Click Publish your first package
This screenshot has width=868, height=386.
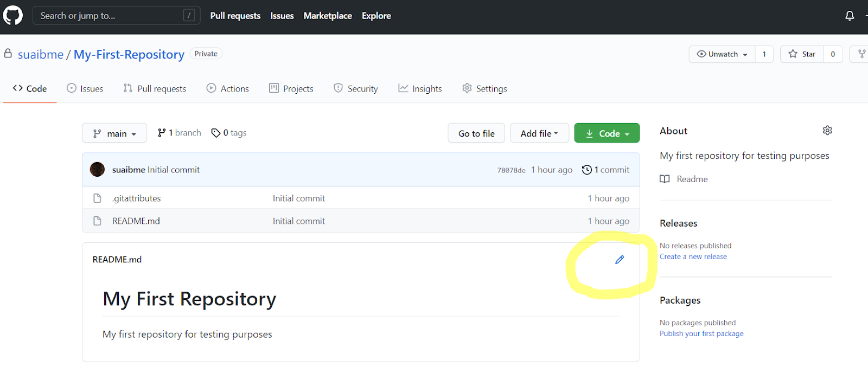pos(701,334)
